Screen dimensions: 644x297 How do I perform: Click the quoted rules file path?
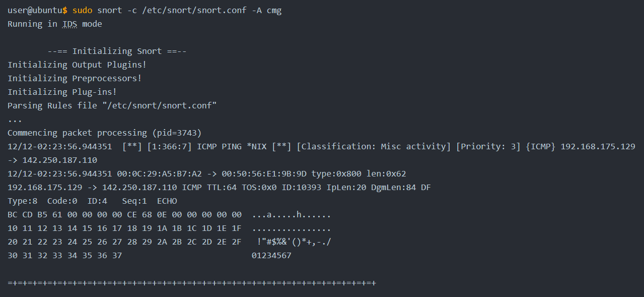point(160,105)
